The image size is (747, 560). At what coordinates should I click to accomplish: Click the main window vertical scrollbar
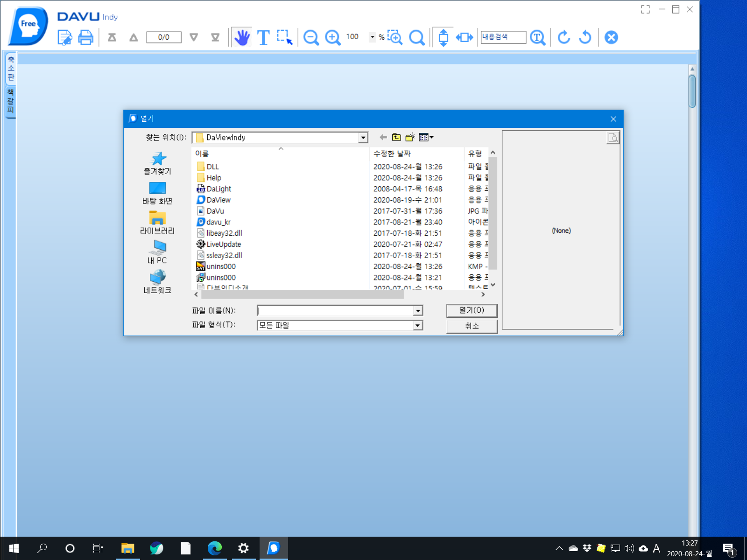pyautogui.click(x=692, y=91)
